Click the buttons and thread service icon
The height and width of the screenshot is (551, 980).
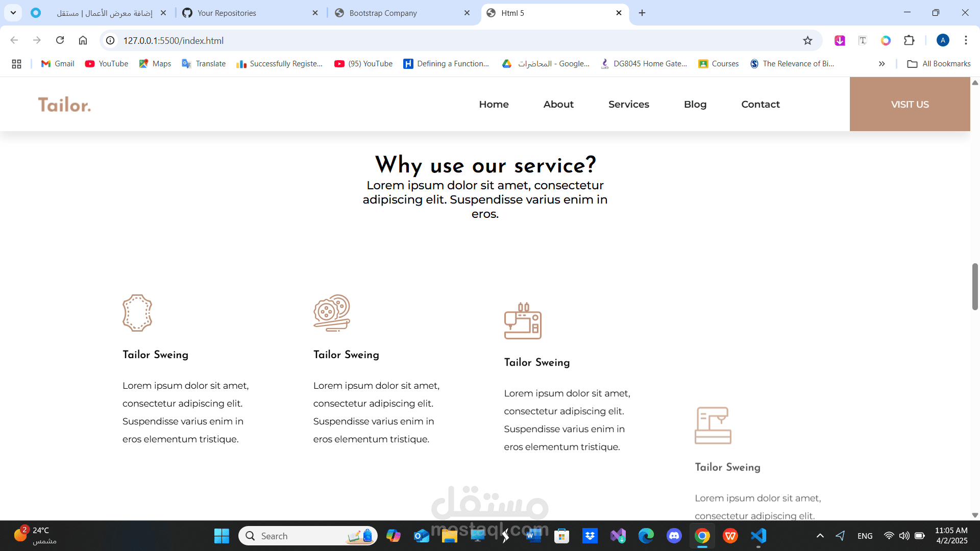(332, 313)
